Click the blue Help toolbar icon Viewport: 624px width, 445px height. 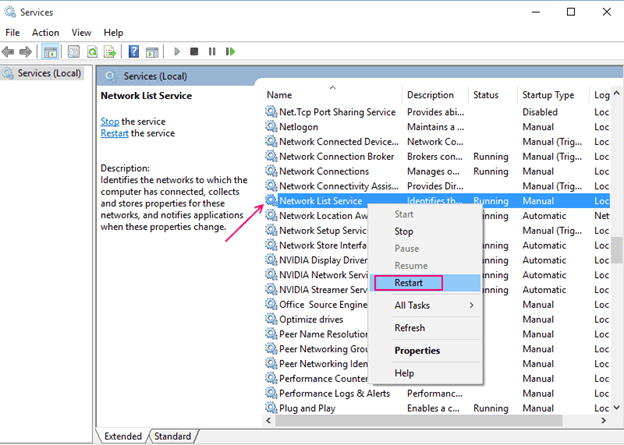point(134,52)
